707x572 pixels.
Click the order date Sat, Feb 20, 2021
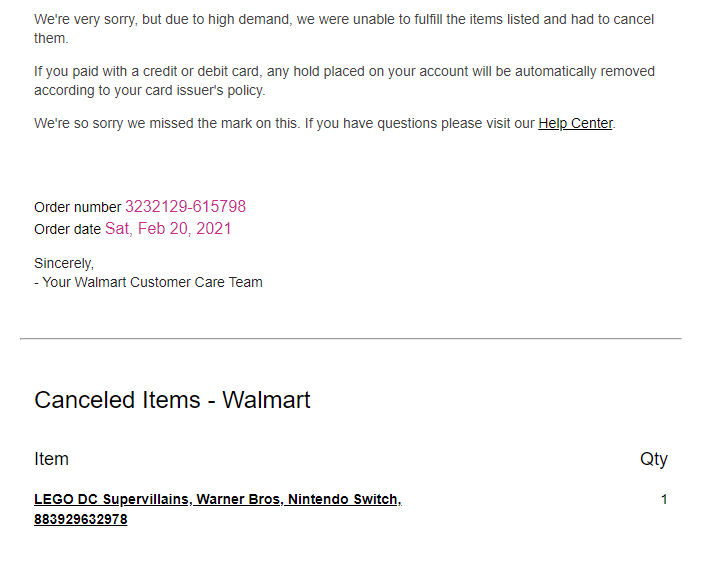(x=168, y=228)
